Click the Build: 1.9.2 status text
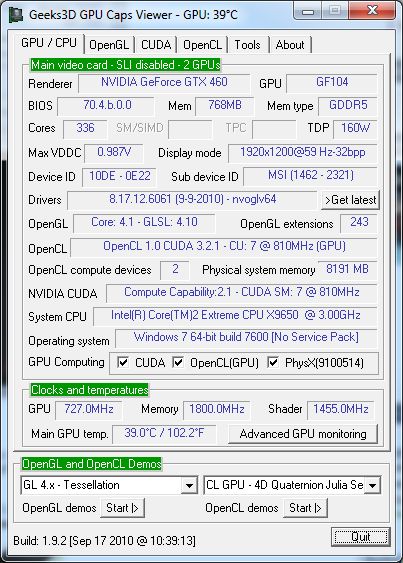Image resolution: width=403 pixels, height=563 pixels. pos(104,540)
